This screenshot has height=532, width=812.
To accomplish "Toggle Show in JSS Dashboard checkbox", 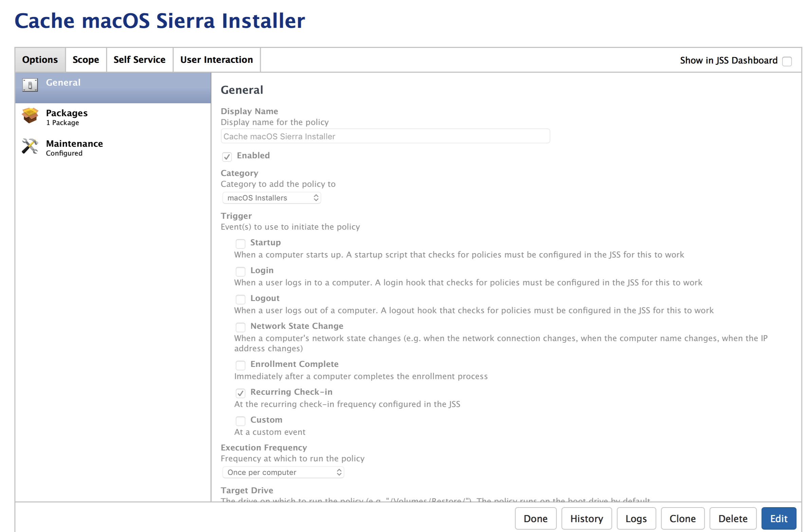I will [x=787, y=61].
